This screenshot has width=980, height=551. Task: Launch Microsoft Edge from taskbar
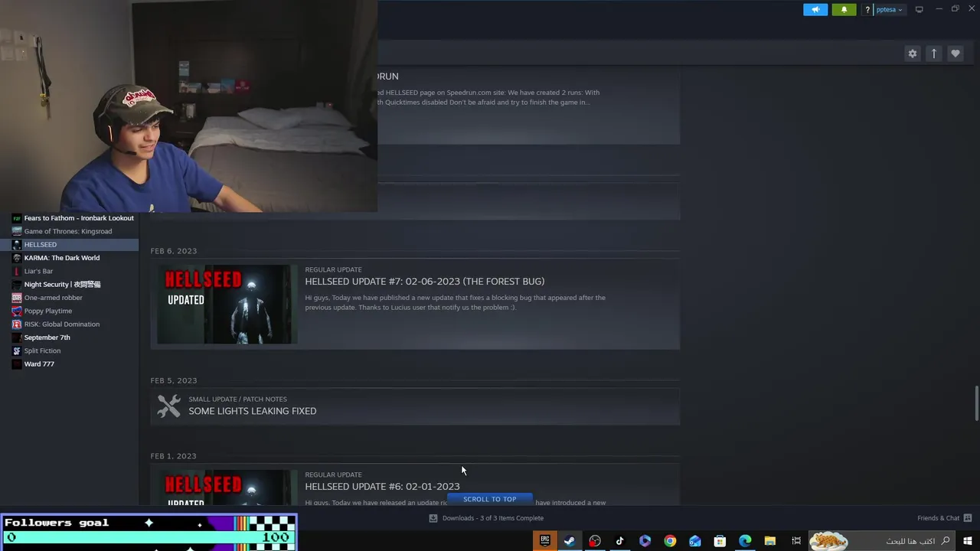click(x=745, y=541)
